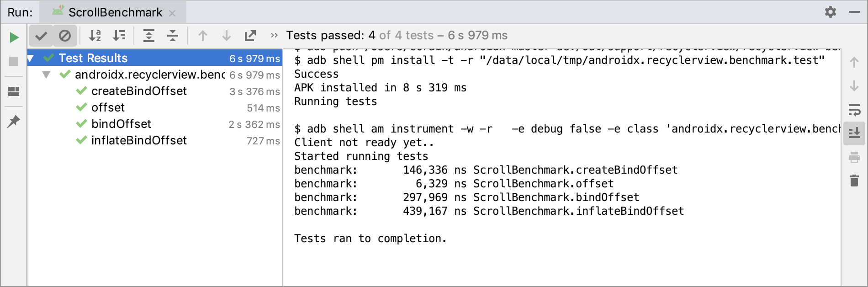Click the Stop process square icon
Screen dimensions: 868x287
click(14, 61)
